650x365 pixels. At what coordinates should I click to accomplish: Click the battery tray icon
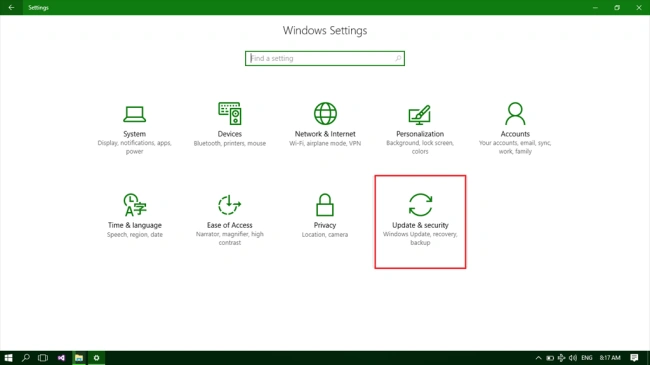(x=550, y=358)
